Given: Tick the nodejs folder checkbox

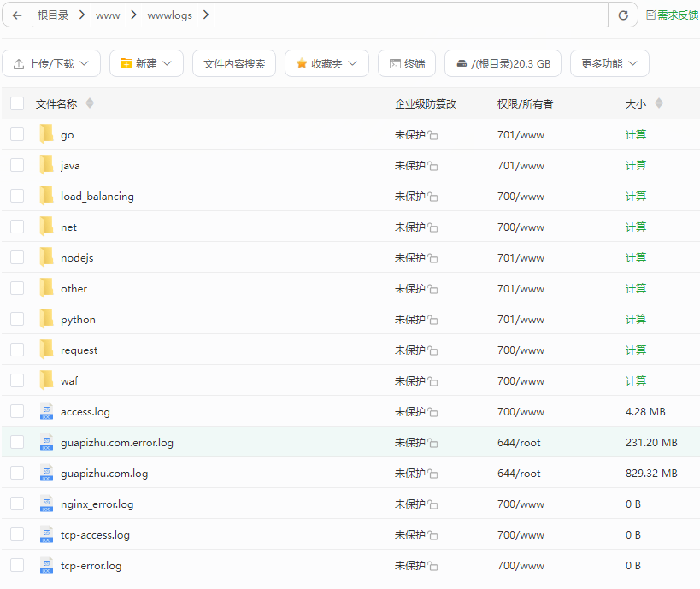Looking at the screenshot, I should [x=17, y=257].
